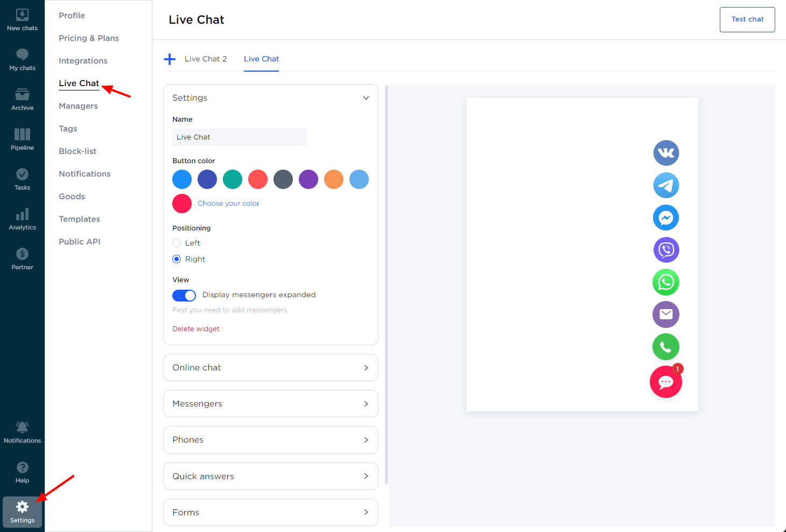Screen dimensions: 786x532
Task: Collapse the Settings section chevron
Action: coord(366,98)
